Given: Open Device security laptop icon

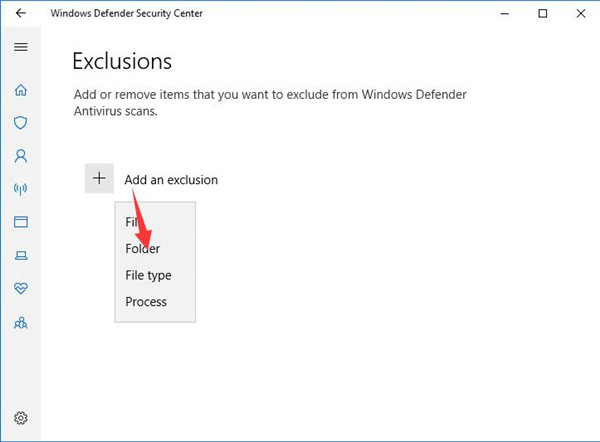Looking at the screenshot, I should tap(21, 255).
